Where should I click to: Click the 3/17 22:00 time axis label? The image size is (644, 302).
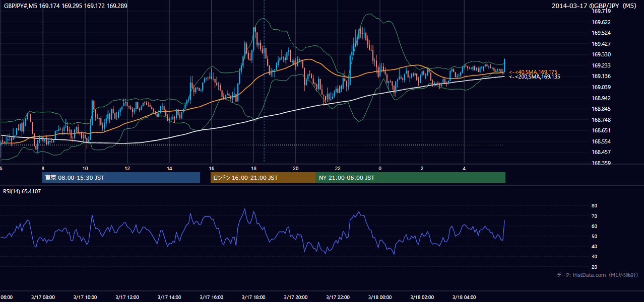point(338,297)
